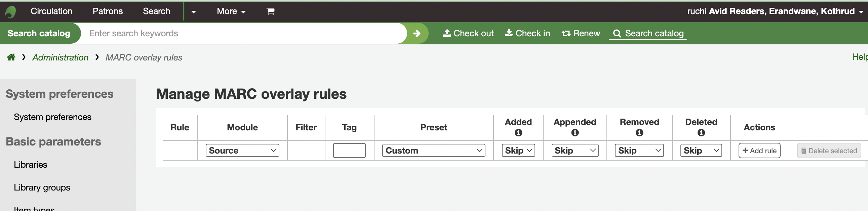Click the Removed column info icon
This screenshot has width=868, height=211.
coord(639,133)
